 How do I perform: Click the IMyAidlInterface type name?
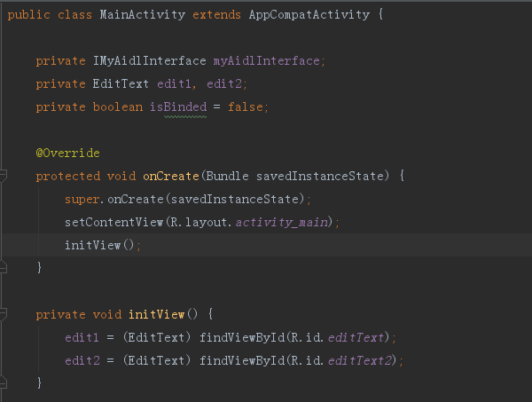click(150, 61)
